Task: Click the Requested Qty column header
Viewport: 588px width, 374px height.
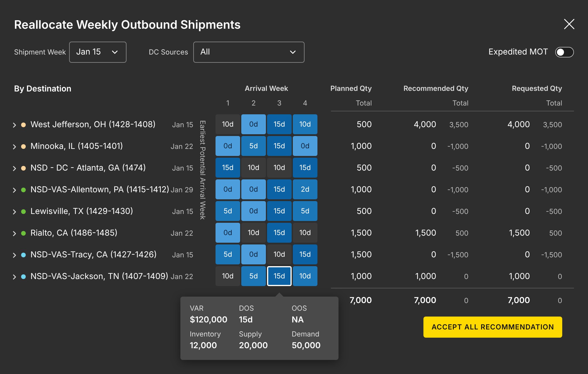Action: pyautogui.click(x=537, y=89)
